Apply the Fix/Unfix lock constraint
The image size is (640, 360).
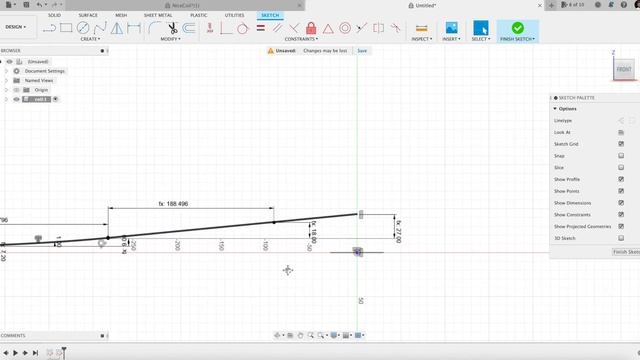311,28
